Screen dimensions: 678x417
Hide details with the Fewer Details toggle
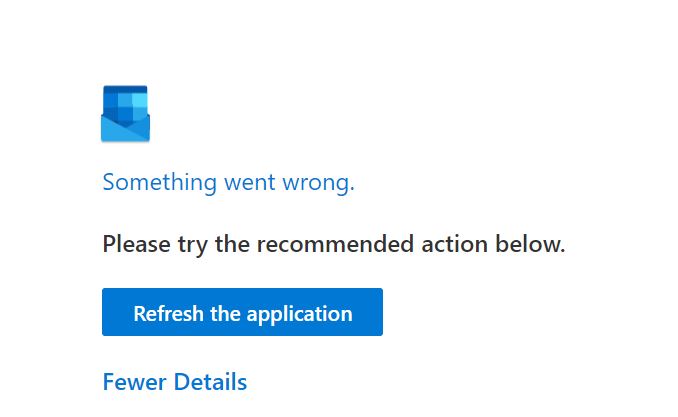coord(175,382)
